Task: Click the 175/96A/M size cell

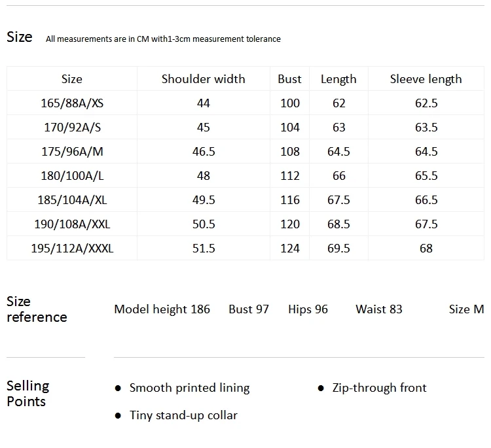Action: (72, 152)
